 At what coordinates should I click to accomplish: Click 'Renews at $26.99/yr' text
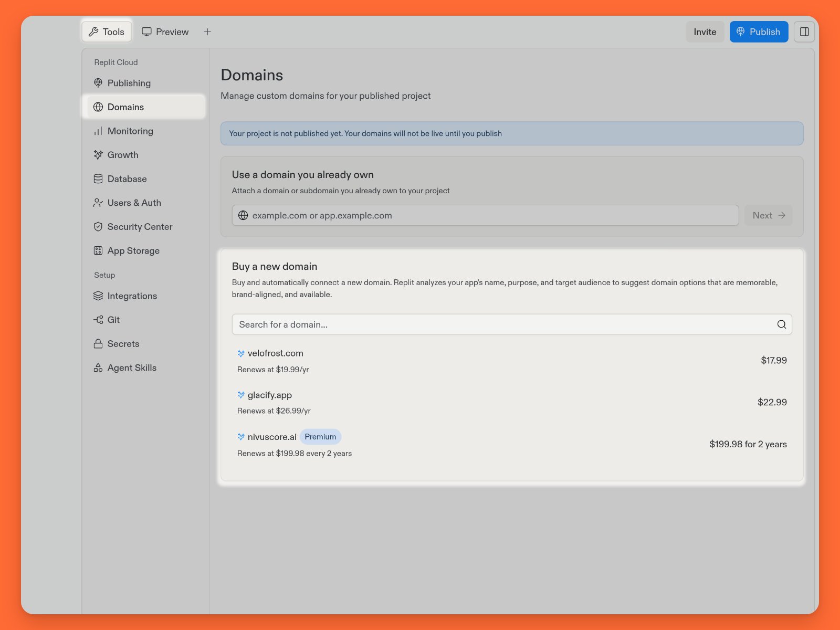(274, 411)
